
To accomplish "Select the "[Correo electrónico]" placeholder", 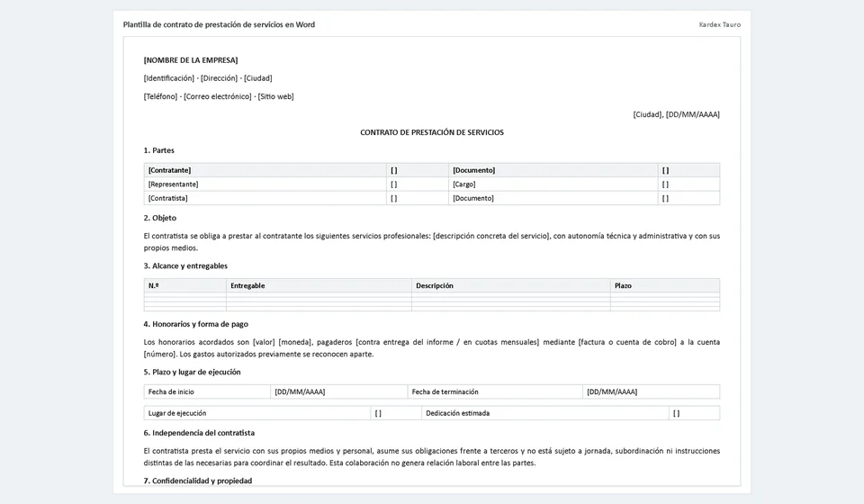I will 218,96.
